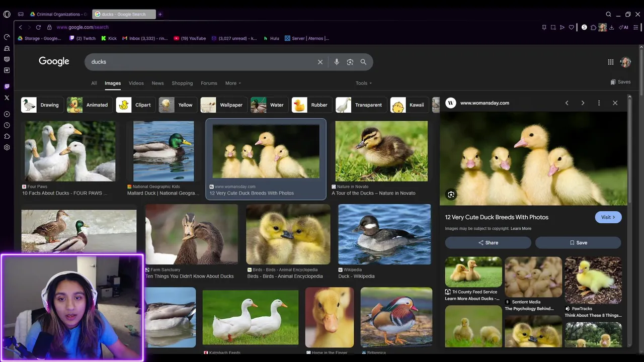Open the Hulu bookmark
Screen dimensions: 644x362
(x=271, y=38)
